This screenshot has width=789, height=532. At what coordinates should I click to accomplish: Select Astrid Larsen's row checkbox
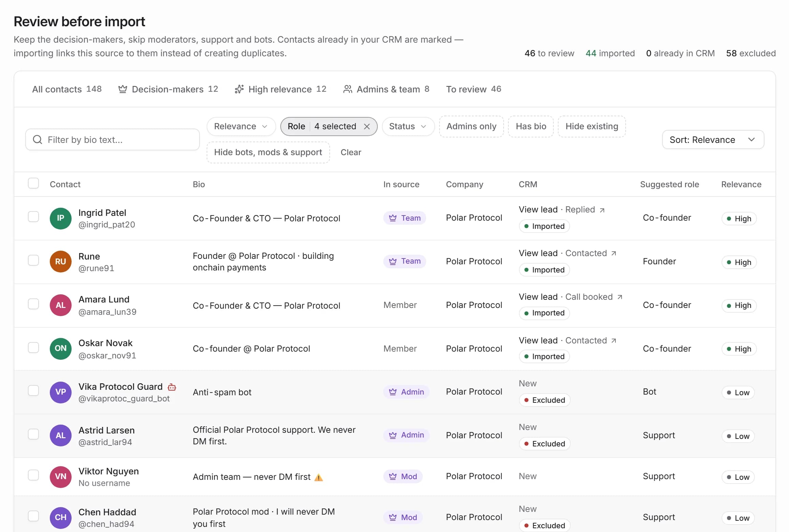[33, 434]
